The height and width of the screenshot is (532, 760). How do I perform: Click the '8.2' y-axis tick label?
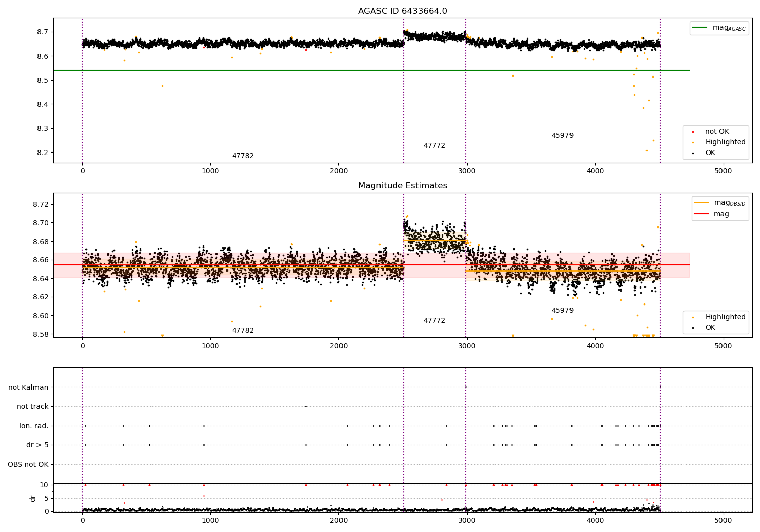click(43, 153)
